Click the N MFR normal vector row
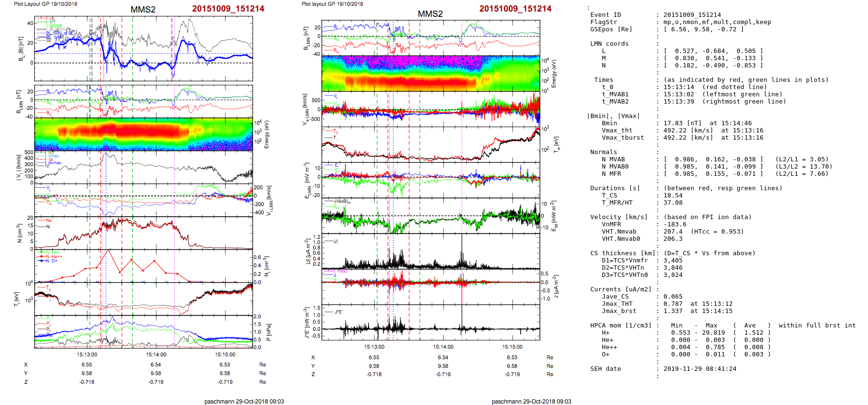This screenshot has width=868, height=405. [x=715, y=174]
